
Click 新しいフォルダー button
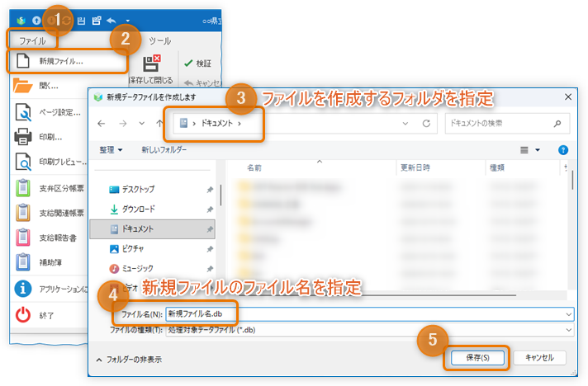pyautogui.click(x=164, y=150)
